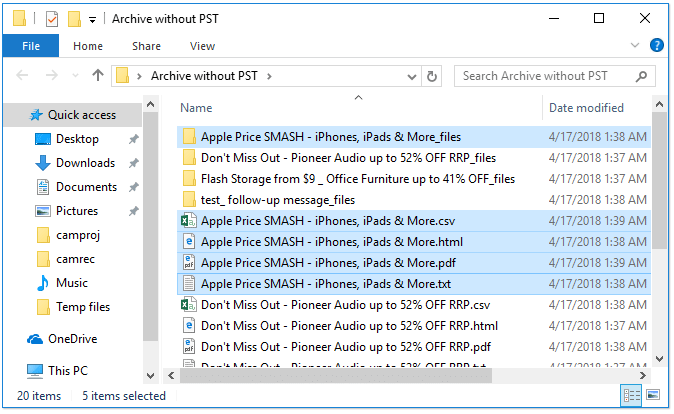
Task: Expand the ribbon using the chevron
Action: point(635,45)
